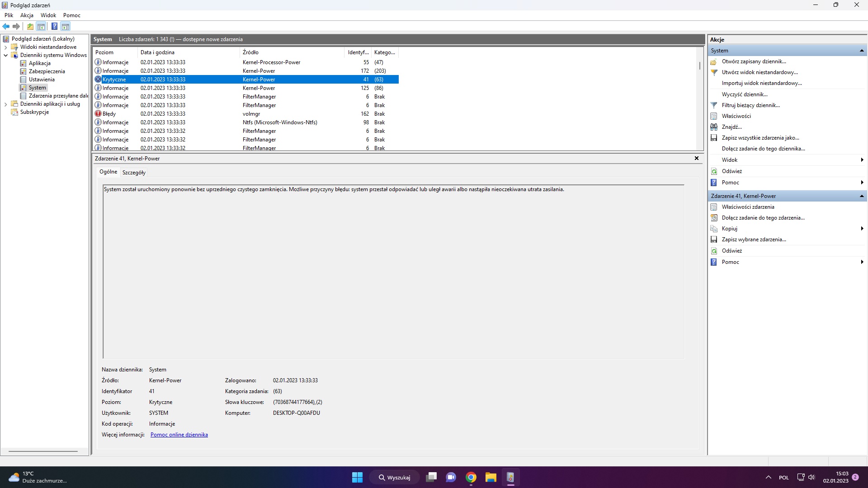Click the Wyczyść dziennik action
Screen dimensions: 868x488
coord(746,94)
